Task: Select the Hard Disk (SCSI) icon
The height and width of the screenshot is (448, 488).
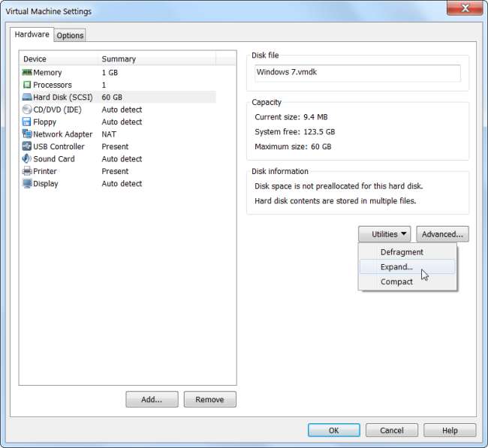Action: (27, 97)
